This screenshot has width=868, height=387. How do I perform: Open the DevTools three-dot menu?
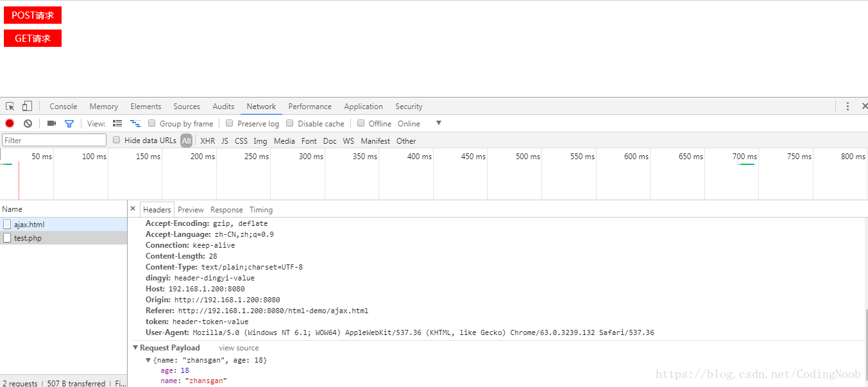[847, 107]
